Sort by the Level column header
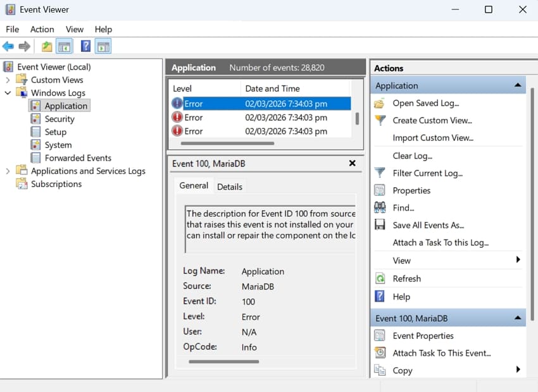Viewport: 538px width, 392px height. (205, 89)
